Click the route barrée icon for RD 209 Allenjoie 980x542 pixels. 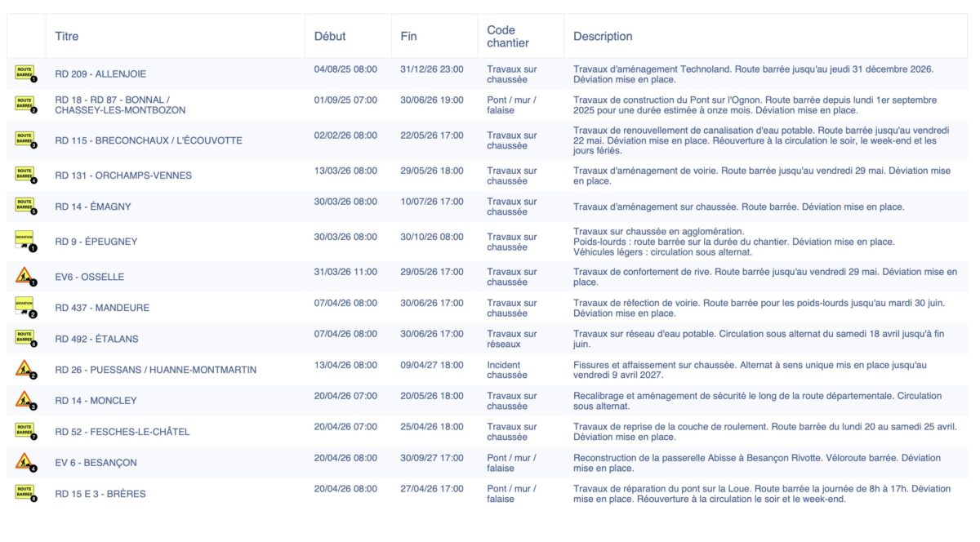[25, 73]
